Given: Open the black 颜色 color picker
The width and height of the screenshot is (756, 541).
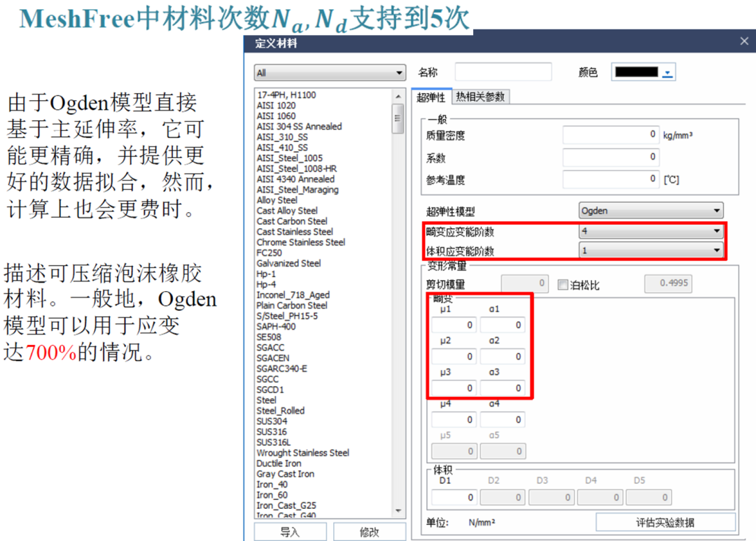Looking at the screenshot, I should point(643,72).
